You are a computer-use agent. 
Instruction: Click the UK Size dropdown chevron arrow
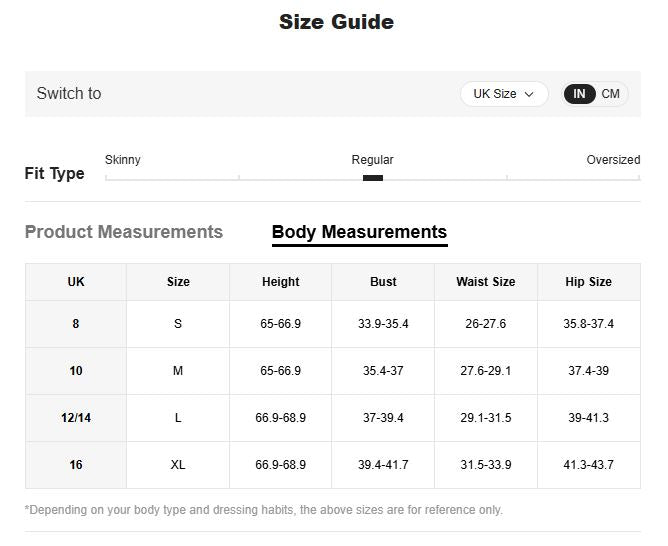point(529,94)
